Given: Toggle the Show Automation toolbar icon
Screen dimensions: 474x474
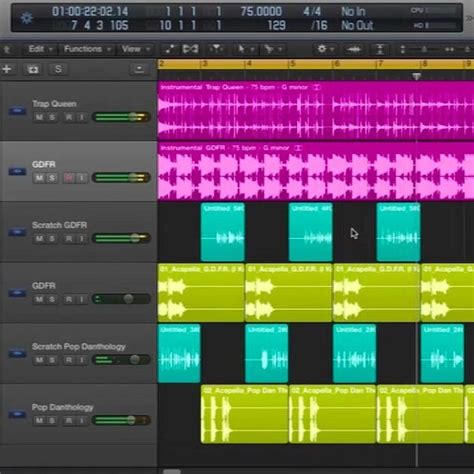Looking at the screenshot, I should [169, 49].
